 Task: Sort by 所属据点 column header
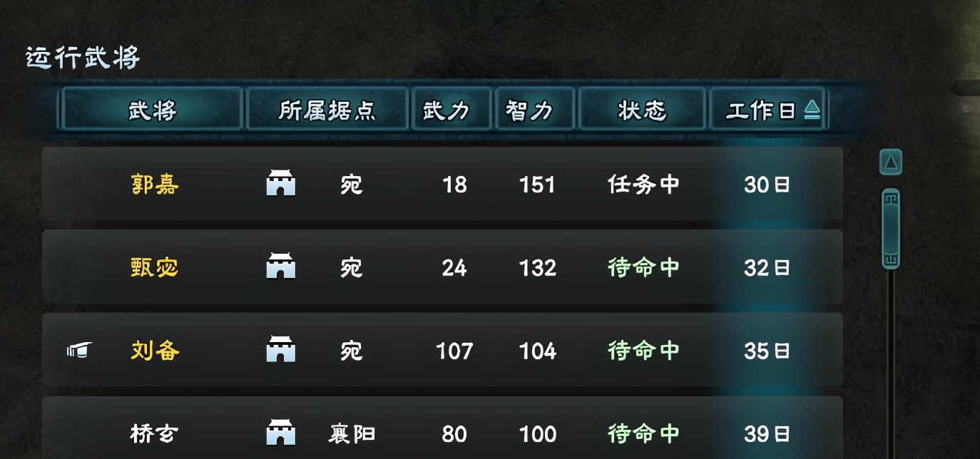327,109
